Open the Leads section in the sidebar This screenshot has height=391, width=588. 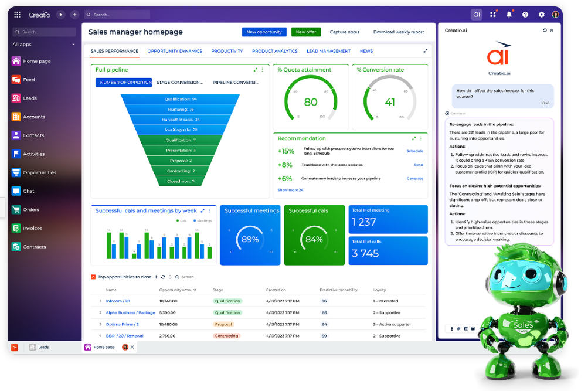pyautogui.click(x=30, y=98)
